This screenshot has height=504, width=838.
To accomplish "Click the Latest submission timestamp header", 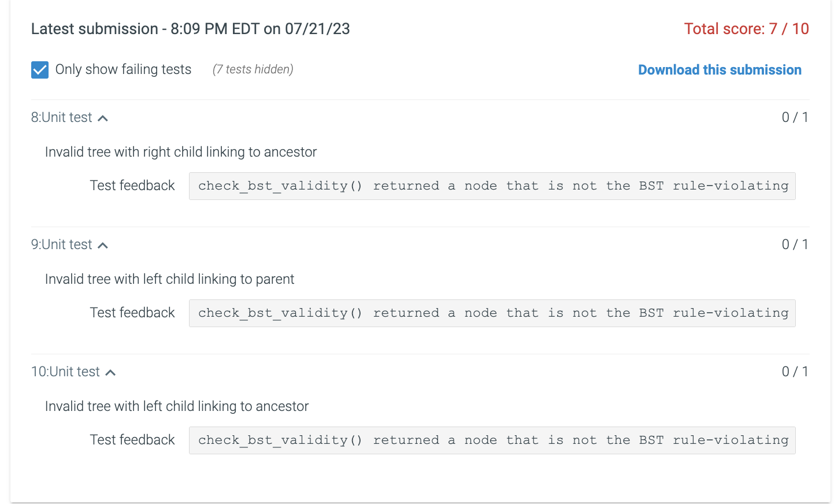I will point(190,28).
